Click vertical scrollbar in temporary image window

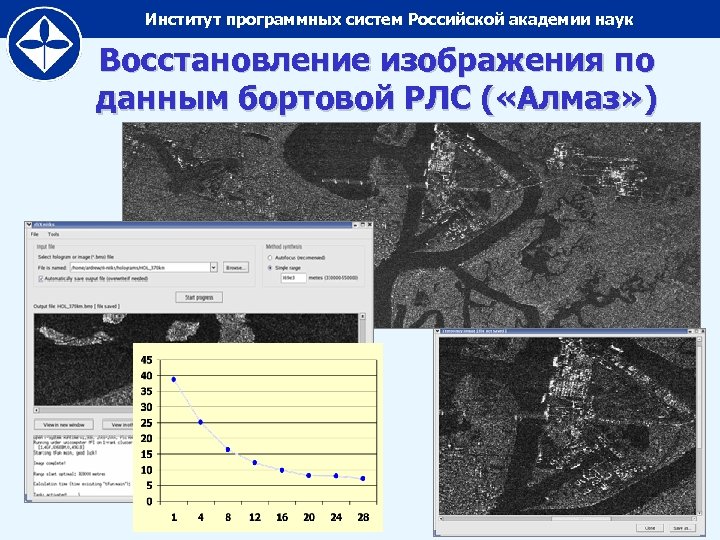(x=699, y=426)
